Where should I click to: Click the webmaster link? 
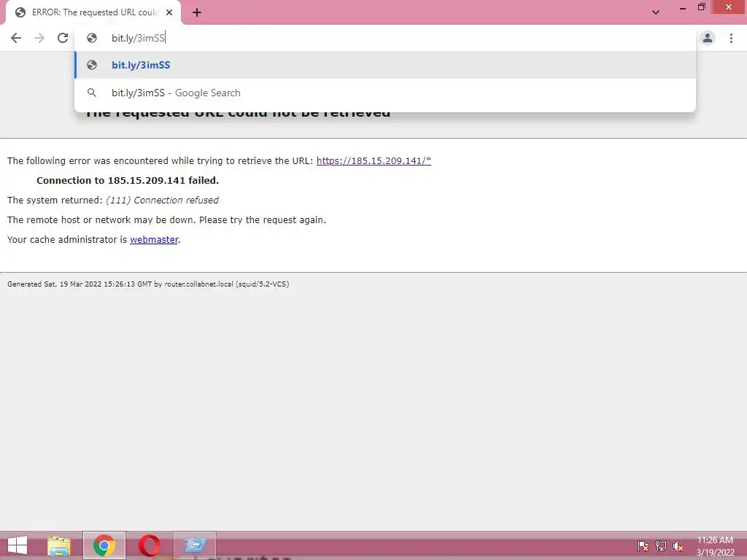click(154, 239)
